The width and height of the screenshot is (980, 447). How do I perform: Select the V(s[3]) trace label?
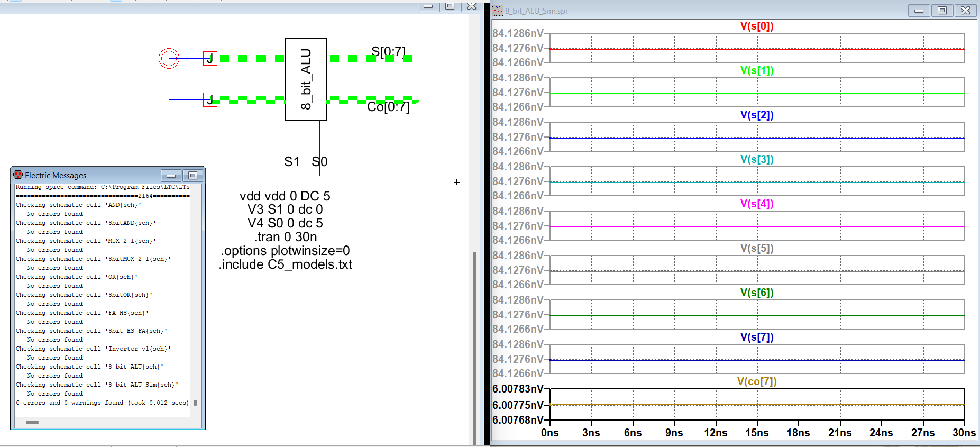click(x=757, y=159)
